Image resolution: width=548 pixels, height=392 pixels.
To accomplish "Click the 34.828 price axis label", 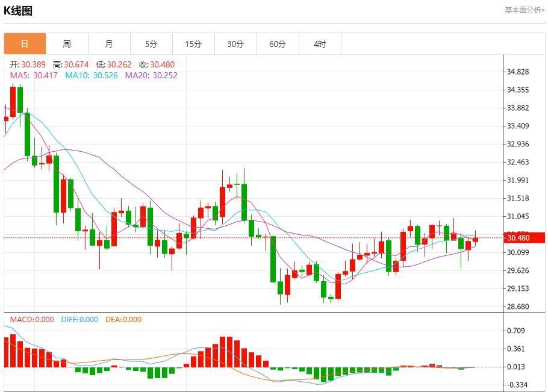I will pos(518,72).
